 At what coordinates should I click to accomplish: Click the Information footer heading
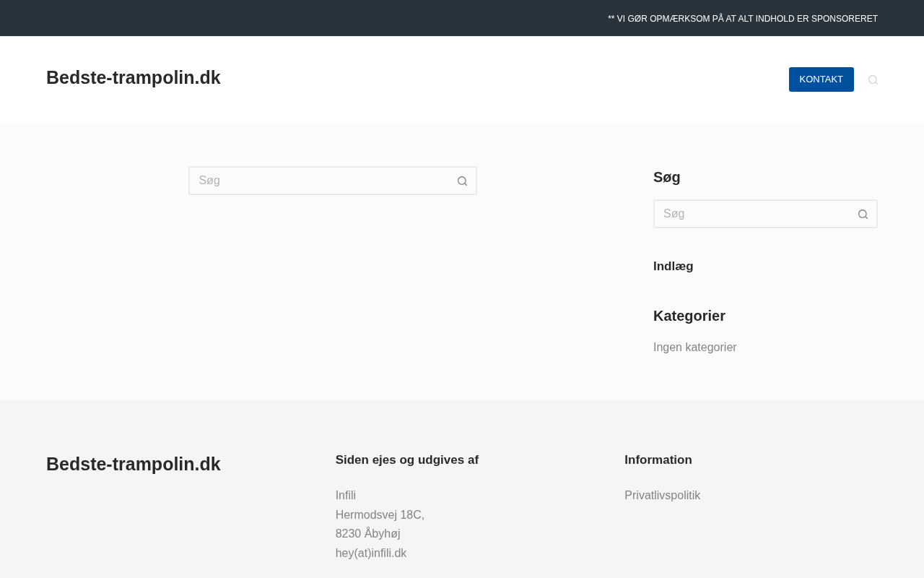click(658, 460)
